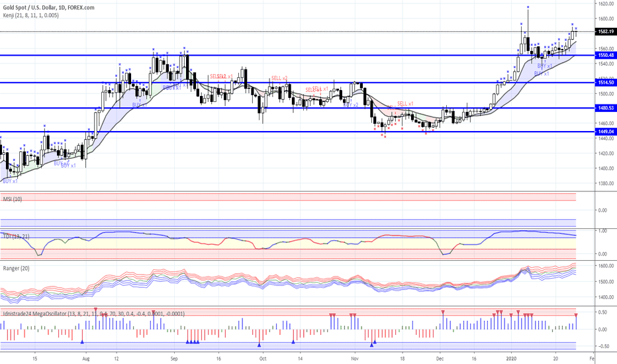Click the 1582.19 current price tag
Screen dimensions: 617x364
[x=606, y=32]
